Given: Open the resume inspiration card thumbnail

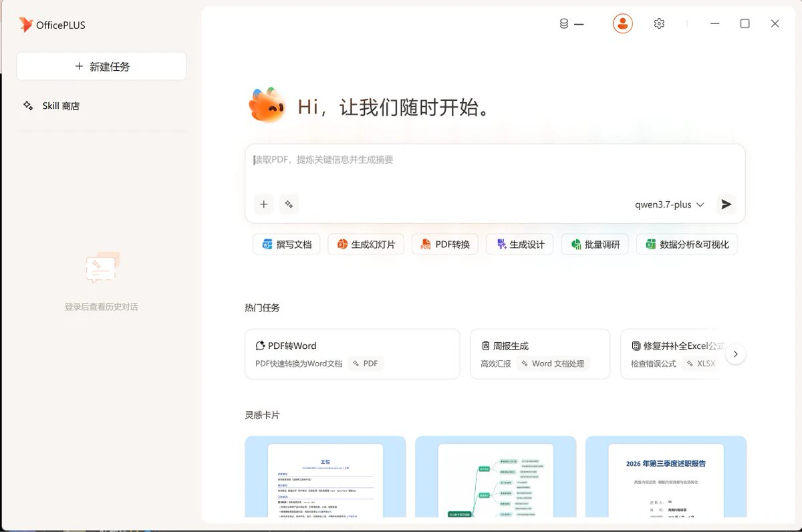Looking at the screenshot, I should pyautogui.click(x=325, y=477).
